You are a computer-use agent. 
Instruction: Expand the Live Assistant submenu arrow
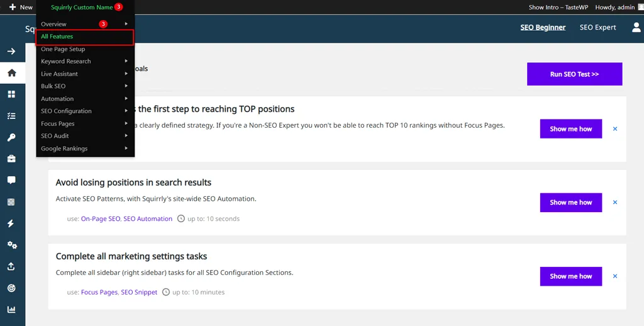point(126,74)
